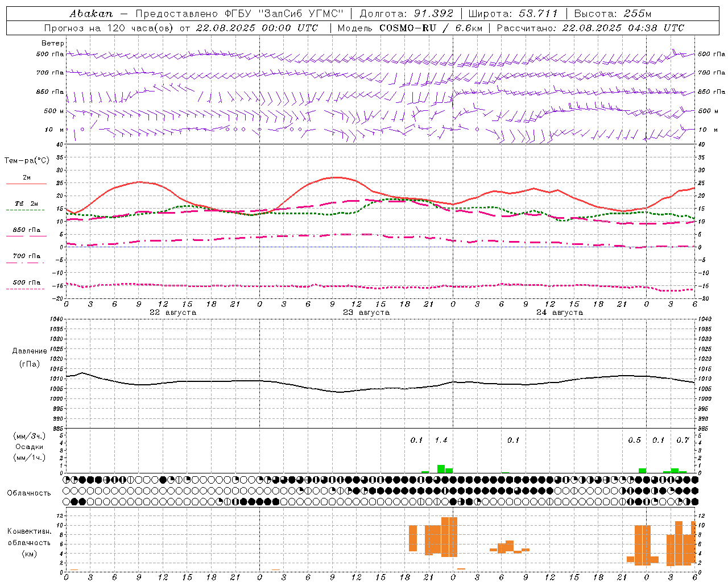Click the "0.7" precipitation amount value

click(x=682, y=440)
